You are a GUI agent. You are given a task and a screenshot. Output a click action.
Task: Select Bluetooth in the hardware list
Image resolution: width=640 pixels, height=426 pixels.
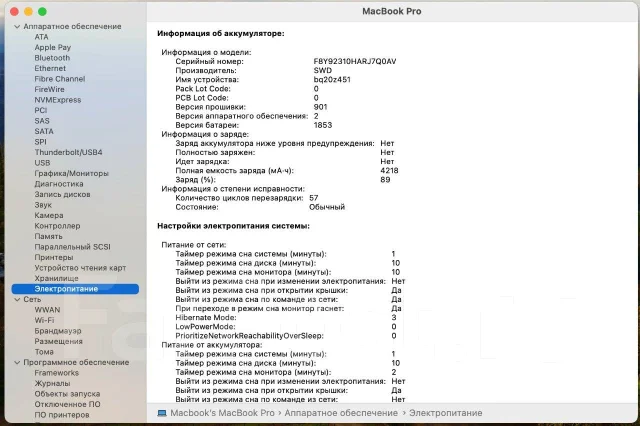[52, 58]
